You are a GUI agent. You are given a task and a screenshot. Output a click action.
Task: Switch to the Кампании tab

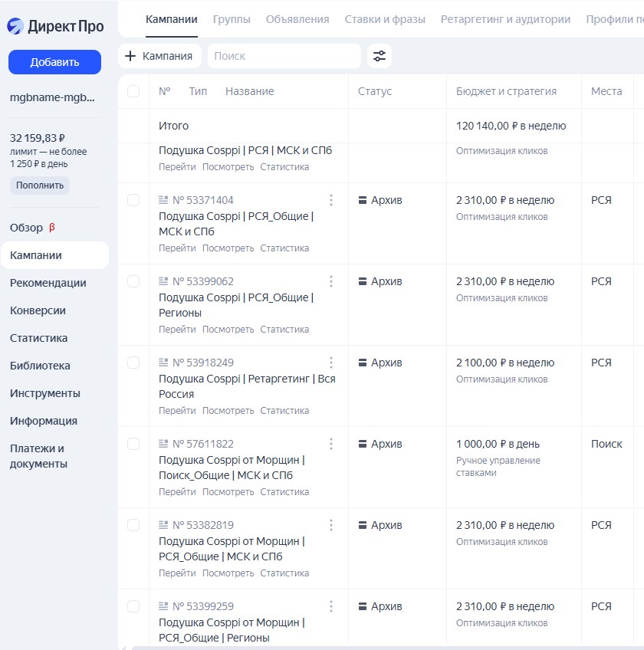172,19
